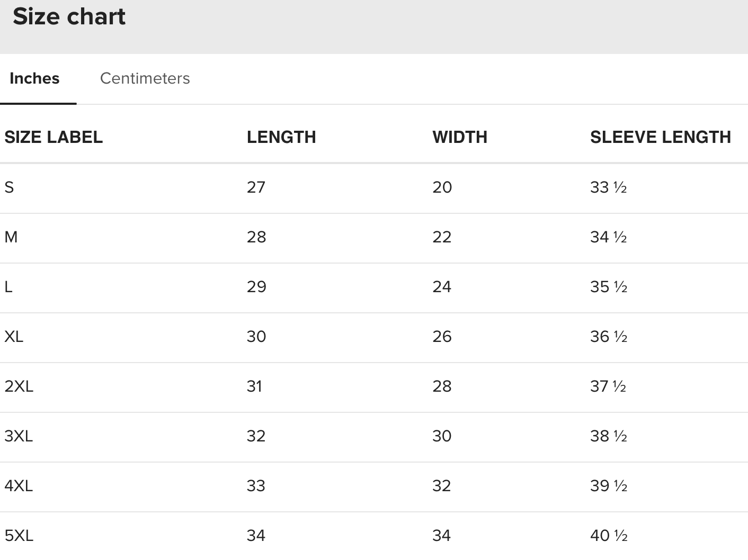The height and width of the screenshot is (560, 748).
Task: Select the M size row label
Action: click(x=11, y=237)
